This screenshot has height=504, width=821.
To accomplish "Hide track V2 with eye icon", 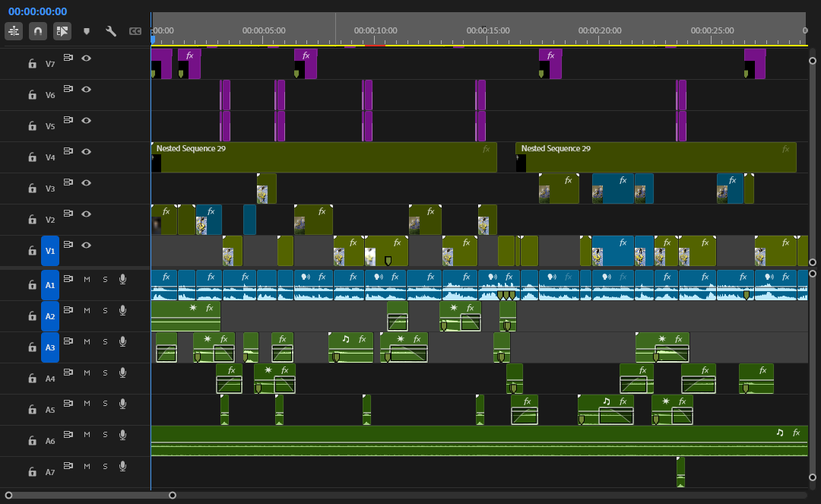I will [87, 214].
